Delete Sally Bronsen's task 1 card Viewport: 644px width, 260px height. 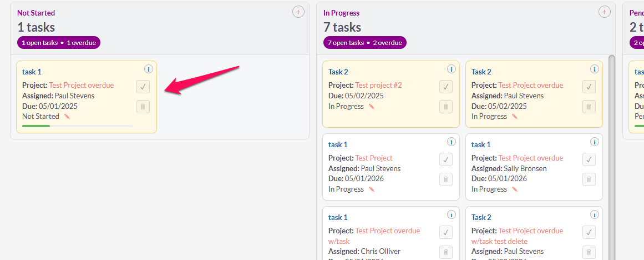[x=589, y=179]
